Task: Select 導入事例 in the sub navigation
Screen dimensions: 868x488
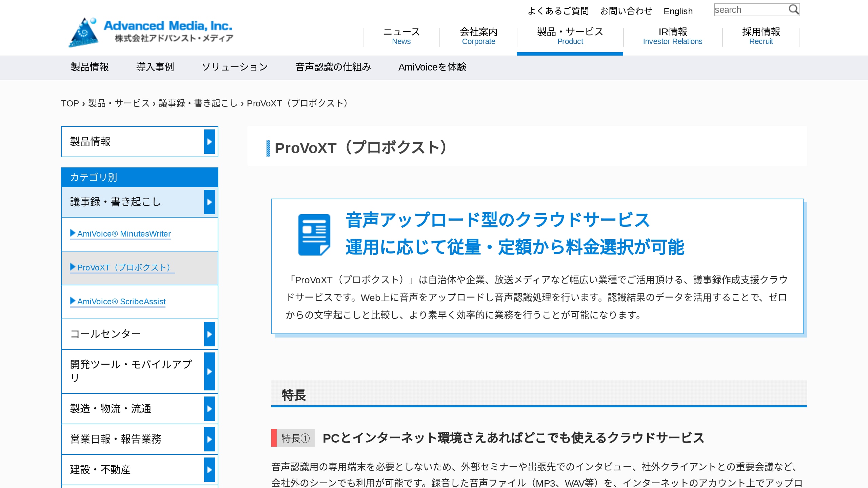Action: click(x=155, y=67)
